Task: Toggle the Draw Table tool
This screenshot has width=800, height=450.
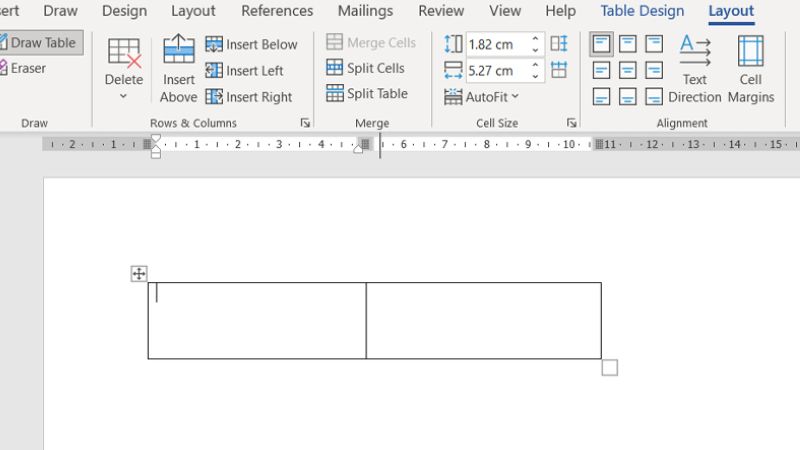Action: 40,43
